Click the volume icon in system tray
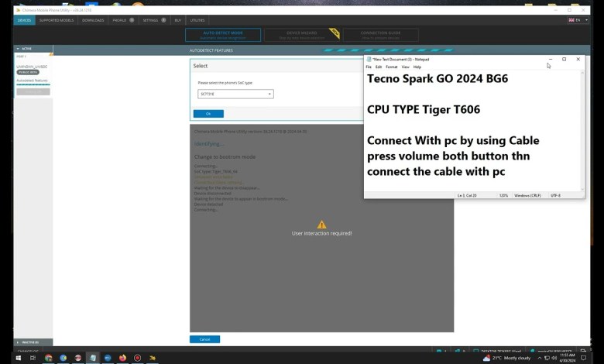Screen dimensions: 604x364 point(554,358)
